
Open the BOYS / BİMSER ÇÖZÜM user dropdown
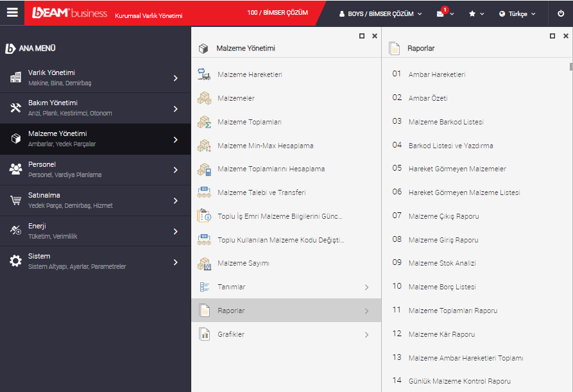[x=381, y=13]
